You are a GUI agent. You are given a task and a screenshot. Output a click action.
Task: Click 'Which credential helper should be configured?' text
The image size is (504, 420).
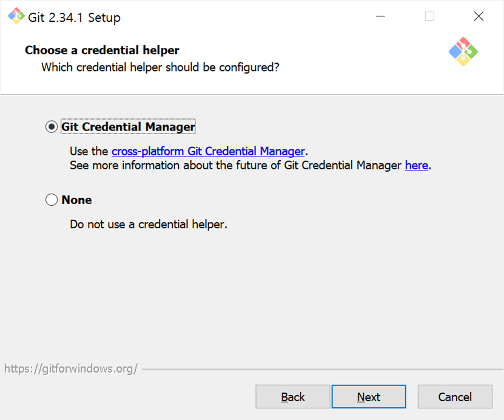[160, 67]
